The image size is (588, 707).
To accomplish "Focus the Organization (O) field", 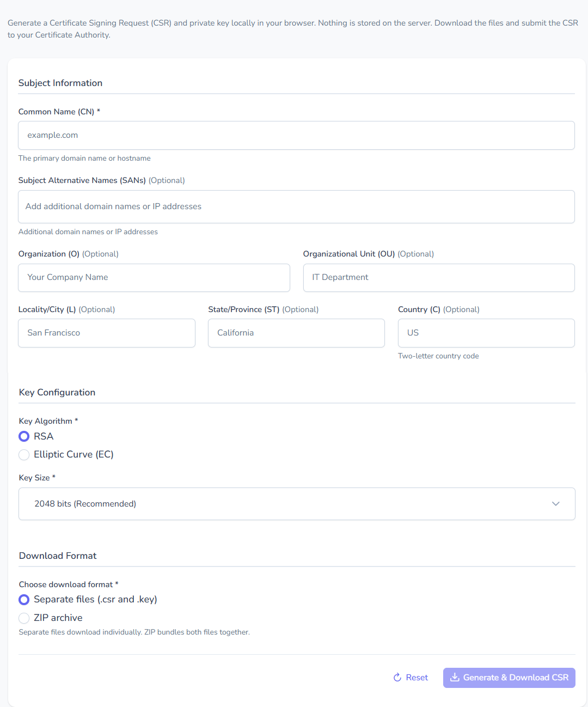I will 154,278.
